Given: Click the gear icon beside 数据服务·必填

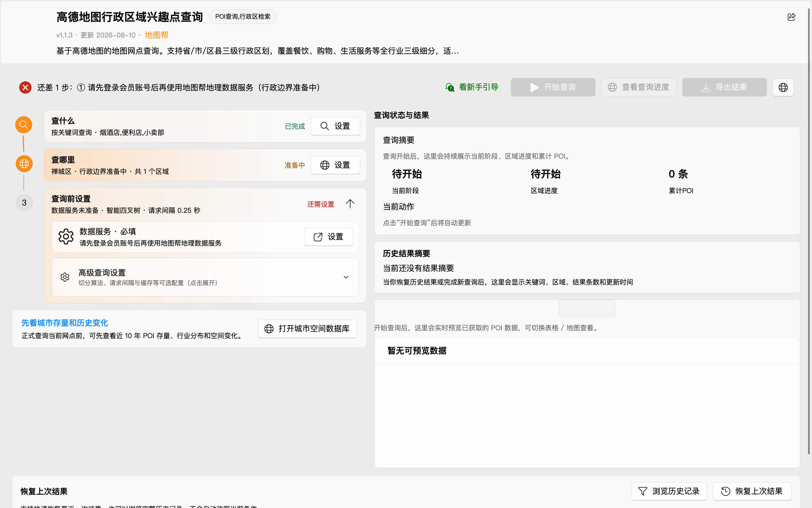Looking at the screenshot, I should click(x=66, y=237).
